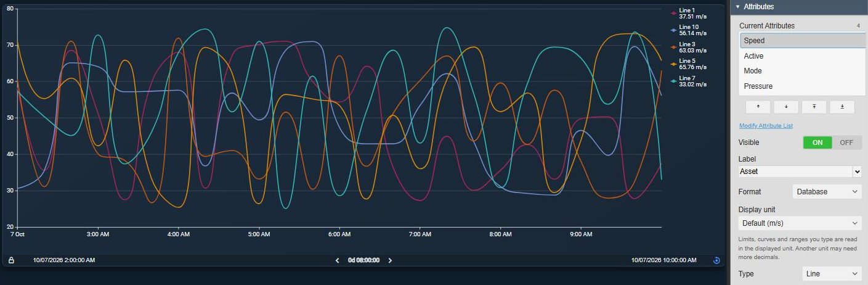868x285 pixels.
Task: Click the Line 7 legend entry
Action: click(688, 81)
